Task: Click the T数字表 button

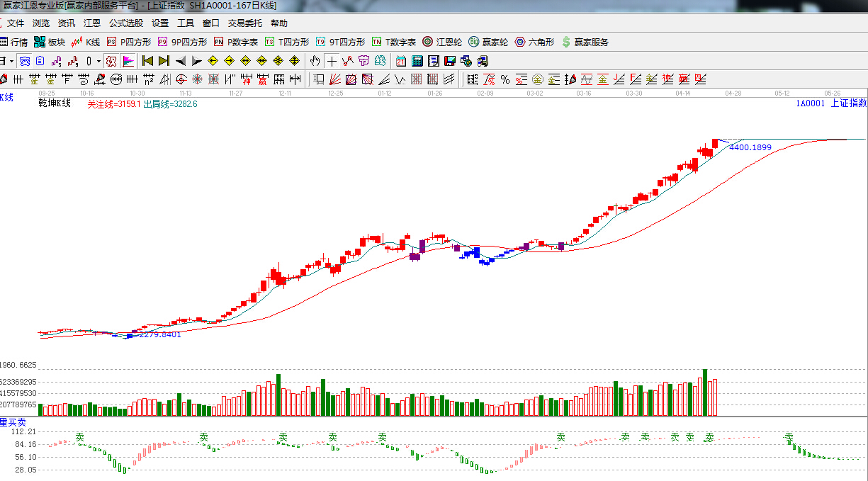Action: (394, 42)
